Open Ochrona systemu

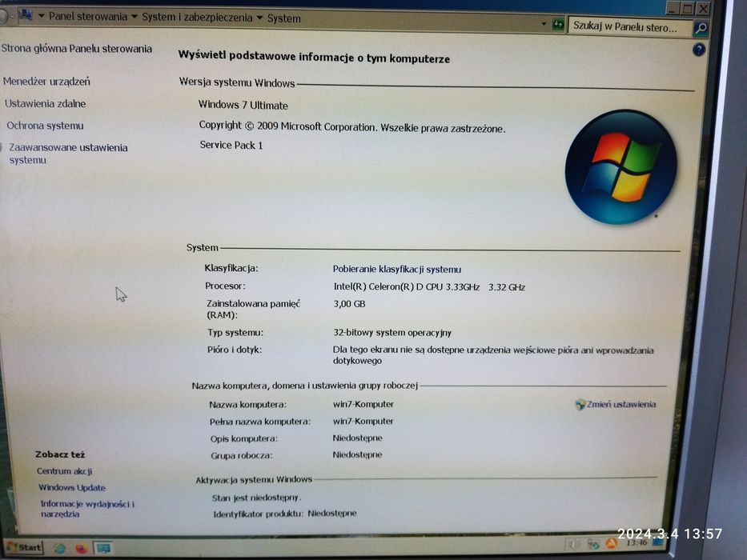[x=46, y=126]
